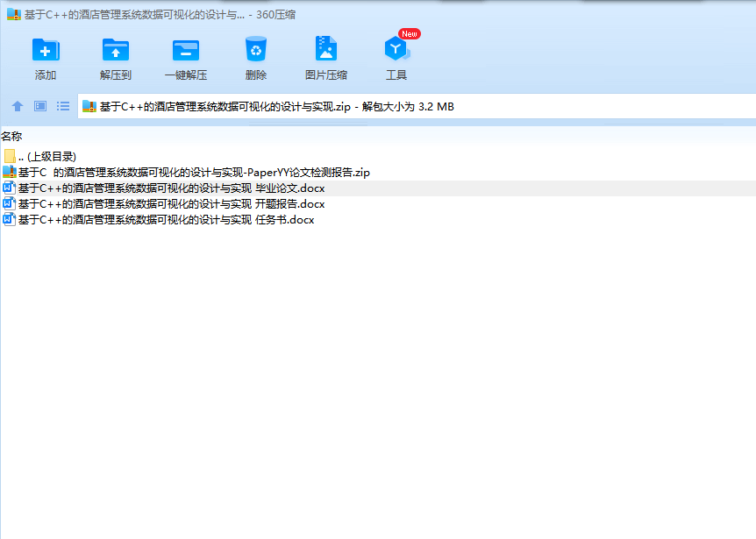The image size is (756, 539).
Task: Open the 图片压缩 image compression tool
Action: [326, 48]
